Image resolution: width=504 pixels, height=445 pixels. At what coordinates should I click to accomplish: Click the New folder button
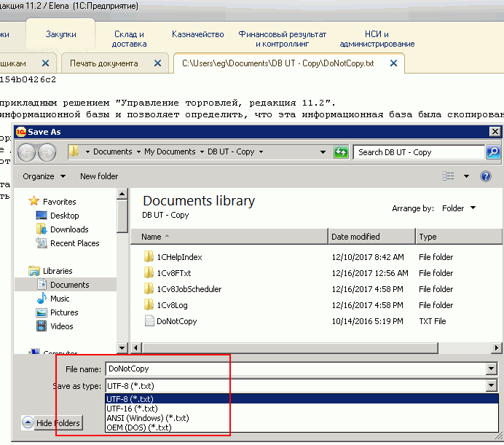99,176
